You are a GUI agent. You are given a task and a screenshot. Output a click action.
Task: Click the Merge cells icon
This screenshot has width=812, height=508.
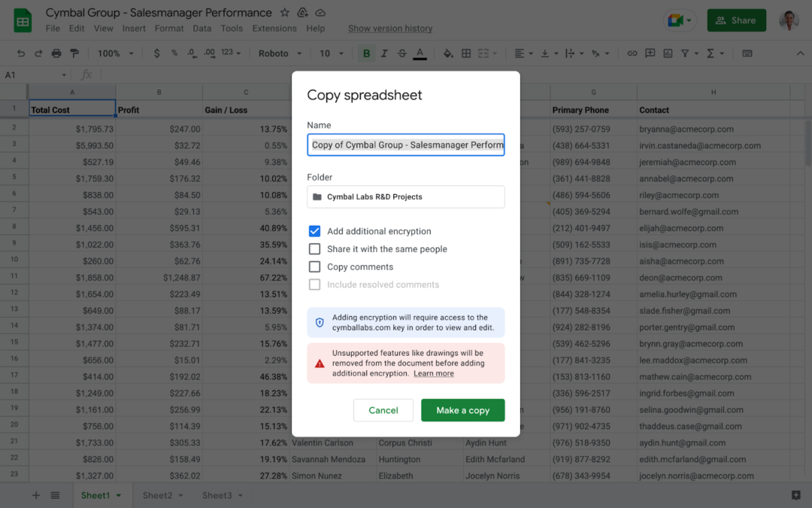483,53
